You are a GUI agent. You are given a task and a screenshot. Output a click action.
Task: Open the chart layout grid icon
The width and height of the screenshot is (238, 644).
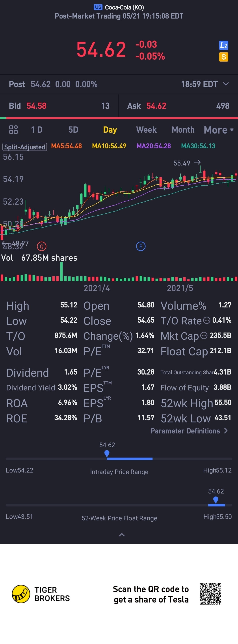(13, 130)
